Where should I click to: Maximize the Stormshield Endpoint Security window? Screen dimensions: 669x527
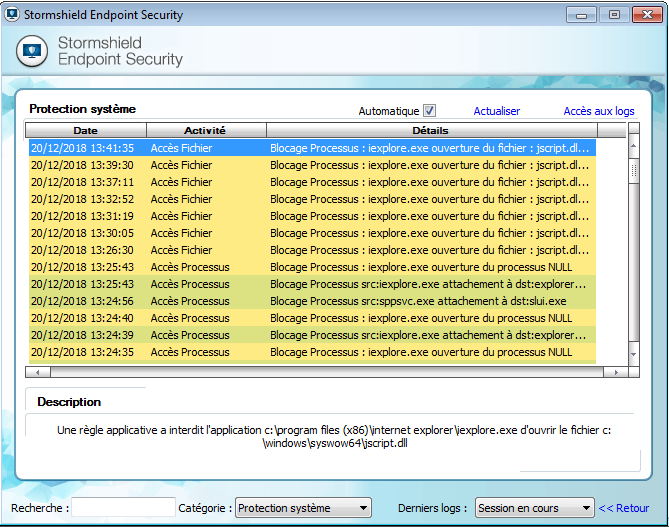pos(614,15)
